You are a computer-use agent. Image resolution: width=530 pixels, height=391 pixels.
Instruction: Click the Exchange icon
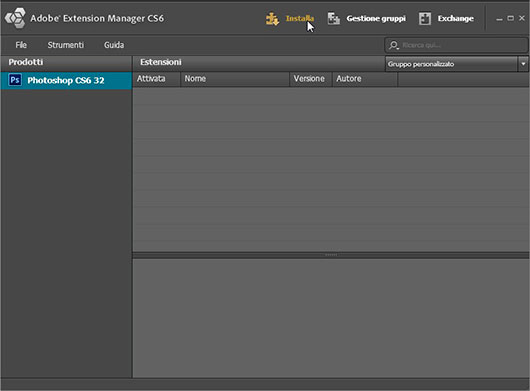(425, 19)
